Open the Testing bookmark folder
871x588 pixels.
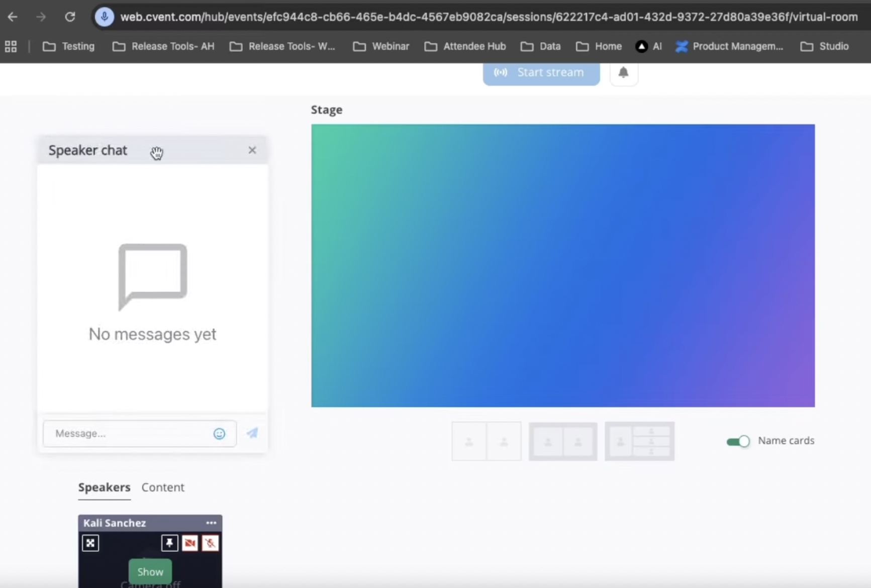point(69,46)
